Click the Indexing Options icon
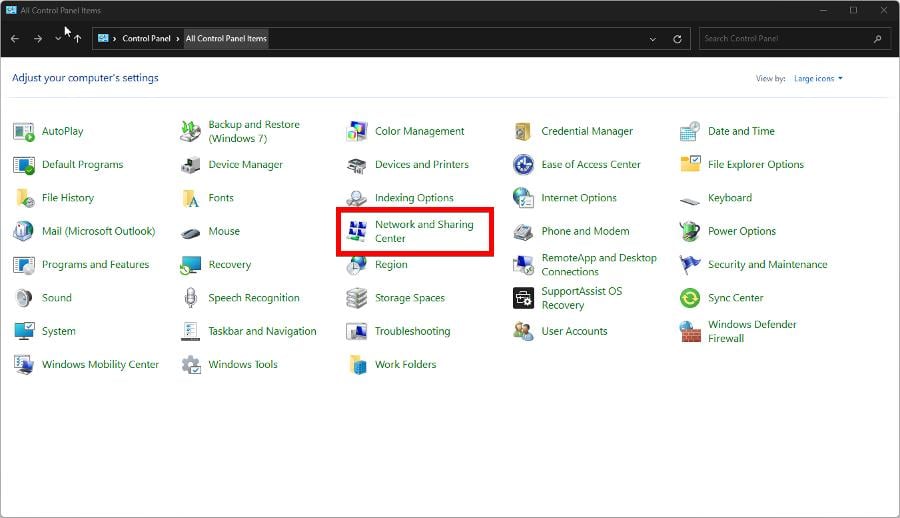The width and height of the screenshot is (900, 518). pyautogui.click(x=356, y=198)
